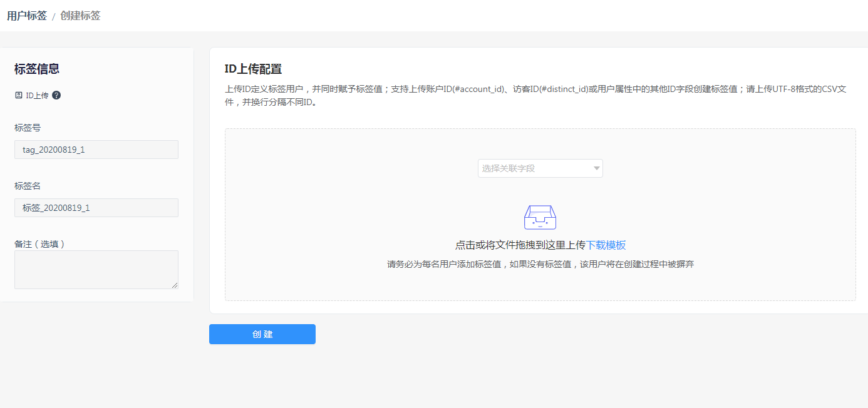Click the ID上传配置 section title

pyautogui.click(x=253, y=69)
